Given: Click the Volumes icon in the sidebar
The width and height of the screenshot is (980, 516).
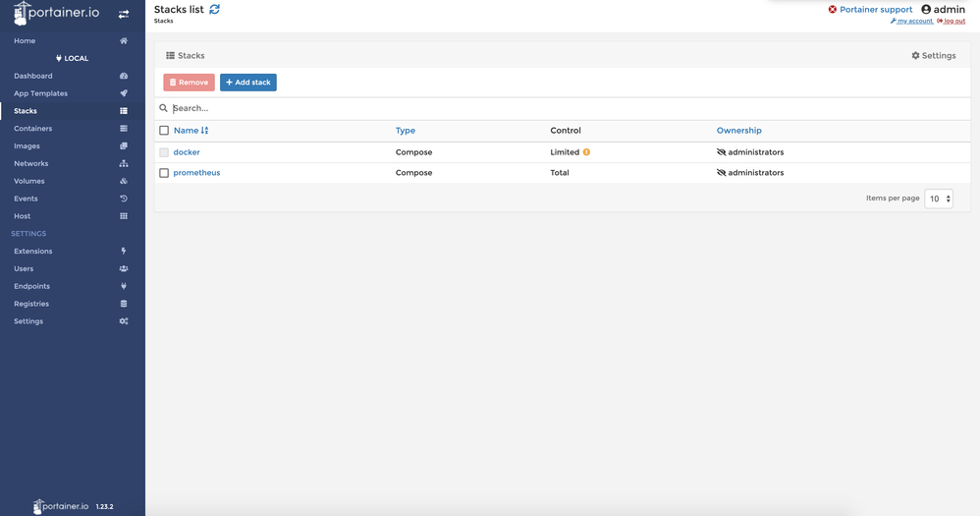Looking at the screenshot, I should (x=124, y=181).
